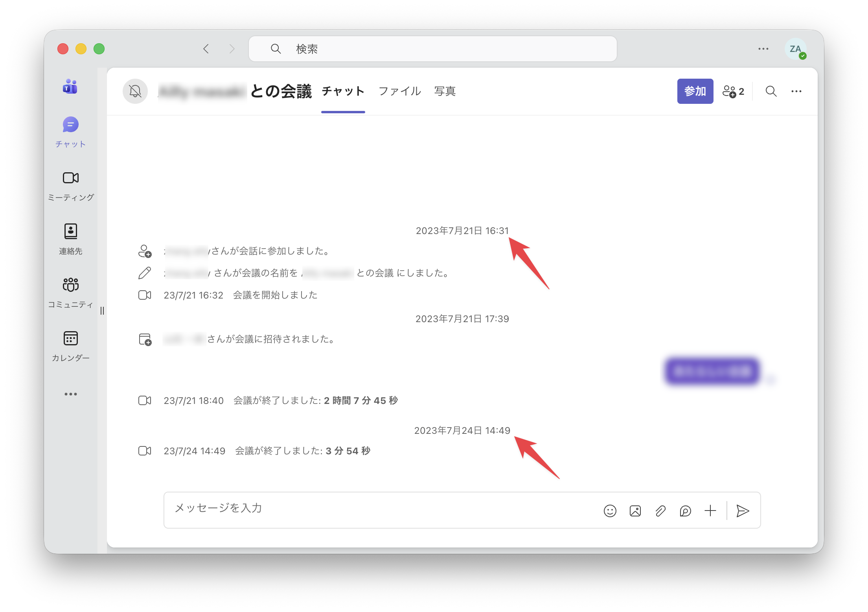Click さんが会話に参加しました message
The image size is (868, 612).
[x=246, y=251]
